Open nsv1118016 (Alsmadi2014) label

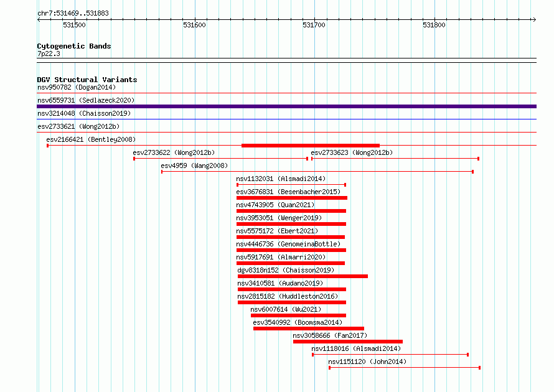click(x=356, y=348)
